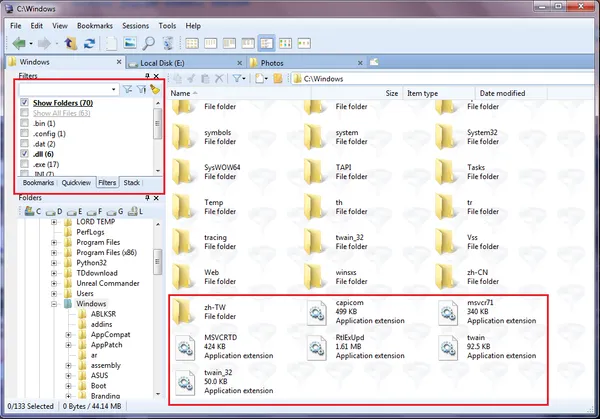This screenshot has width=600, height=419.
Task: Sort by the Date modified column header
Action: pyautogui.click(x=511, y=93)
